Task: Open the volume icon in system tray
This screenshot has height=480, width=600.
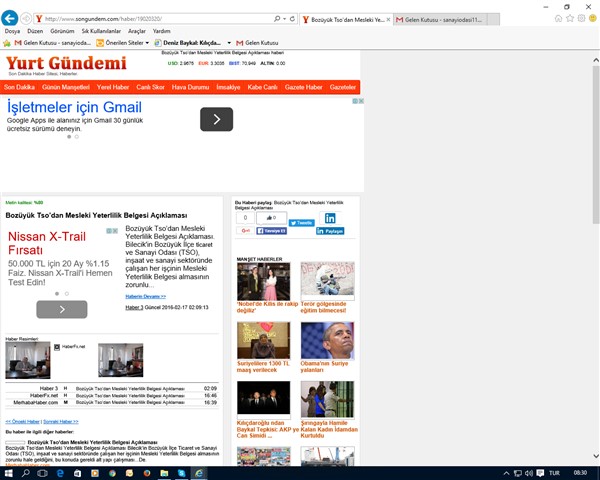Action: pos(528,473)
